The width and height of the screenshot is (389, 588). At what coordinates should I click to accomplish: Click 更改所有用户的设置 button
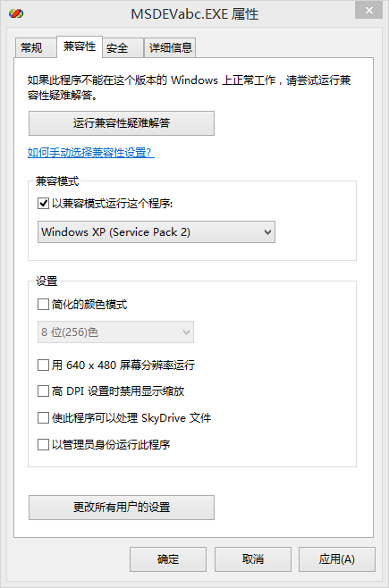pyautogui.click(x=122, y=508)
